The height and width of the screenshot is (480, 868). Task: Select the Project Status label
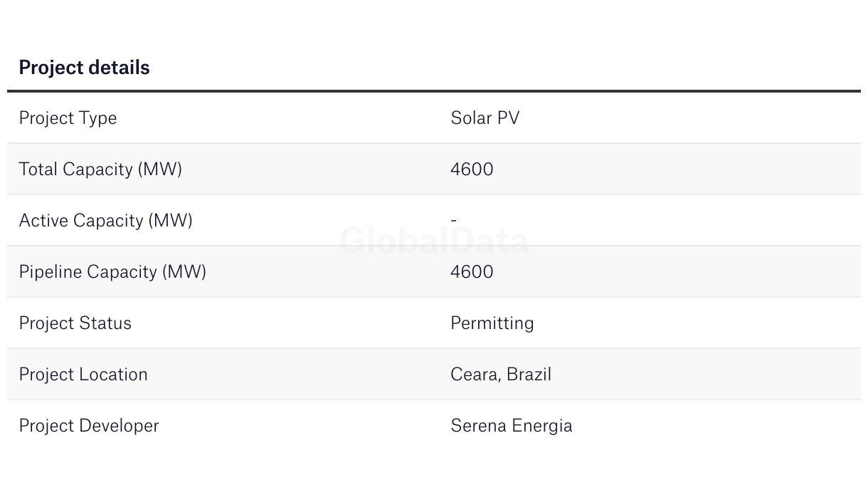(75, 323)
